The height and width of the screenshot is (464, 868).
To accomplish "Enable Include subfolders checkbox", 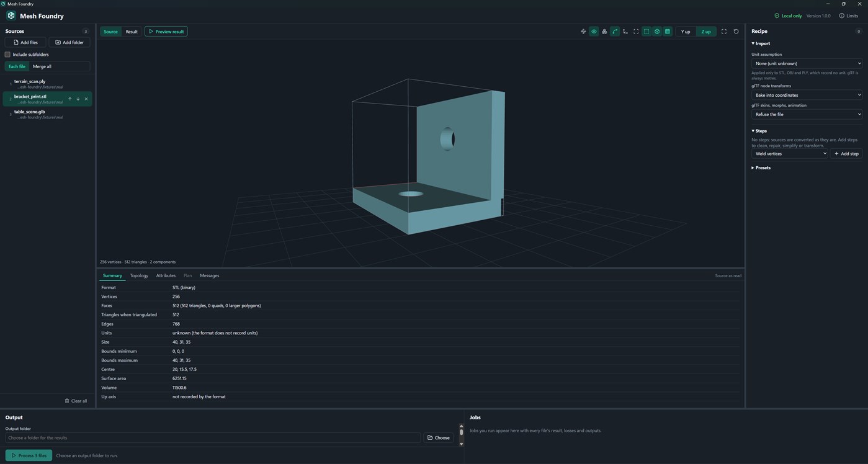I will (x=7, y=55).
